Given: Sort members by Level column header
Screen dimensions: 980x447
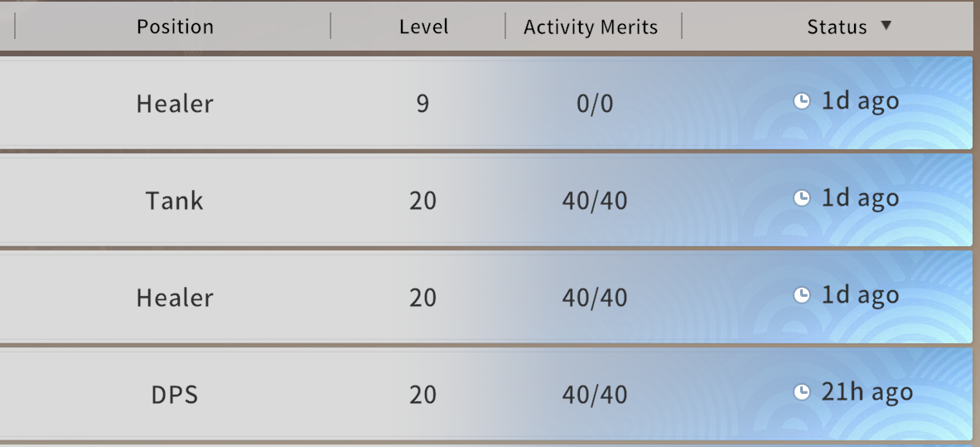Looking at the screenshot, I should 423,27.
